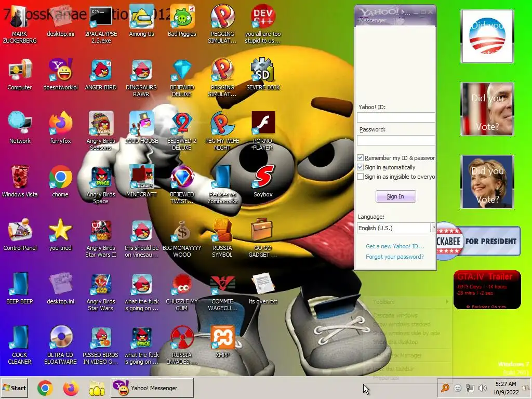Switch to Yahoo! Messenger taskbar button
The height and width of the screenshot is (399, 532).
(x=152, y=388)
